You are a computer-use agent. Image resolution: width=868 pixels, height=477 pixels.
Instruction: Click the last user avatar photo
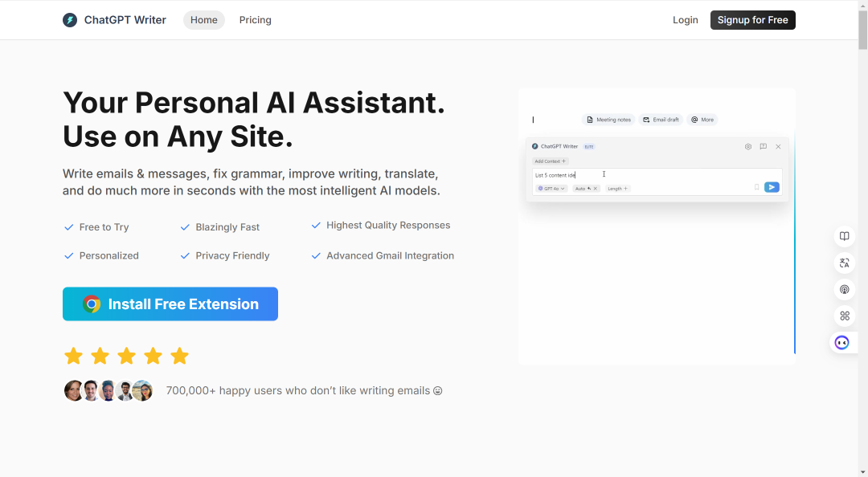click(143, 391)
